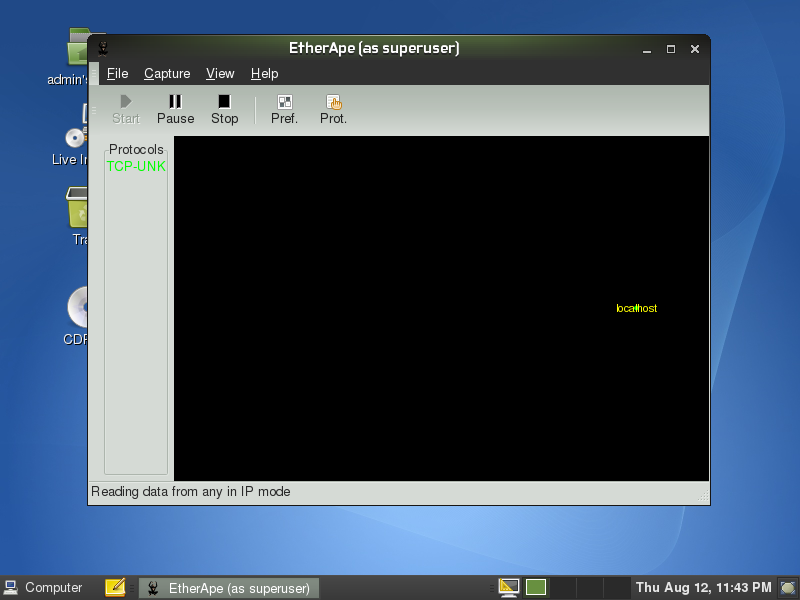Select the TCP-UNK protocol label

point(136,166)
